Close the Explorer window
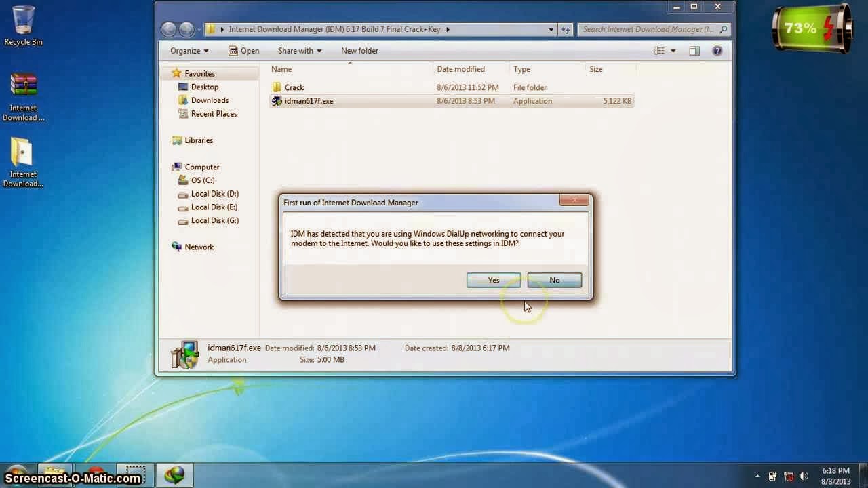Viewport: 868px width, 488px height. (x=718, y=7)
